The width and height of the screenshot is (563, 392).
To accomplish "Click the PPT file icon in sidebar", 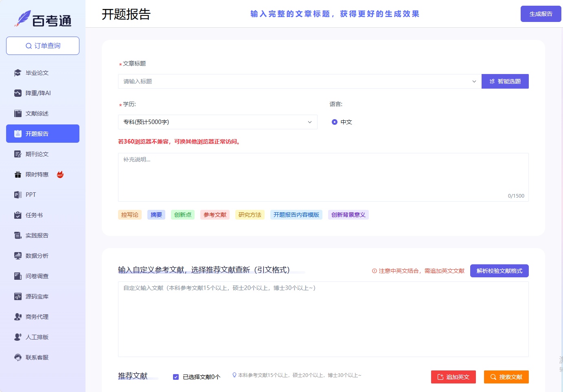I will click(18, 195).
